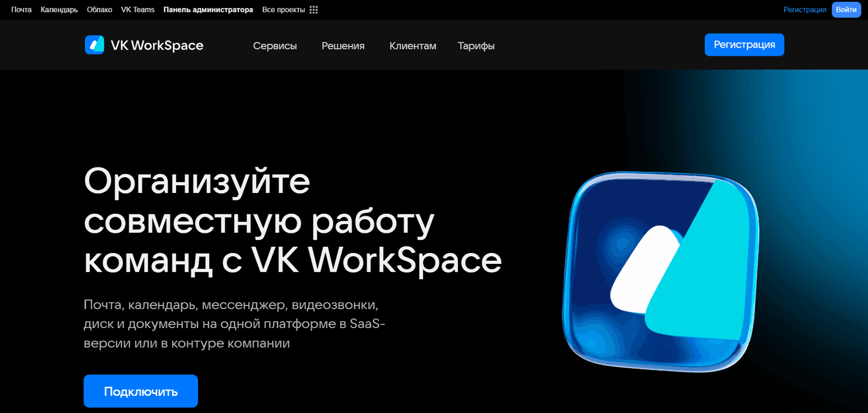Viewport: 868px width, 413px height.
Task: Open VK Teams from top bar
Action: (138, 10)
